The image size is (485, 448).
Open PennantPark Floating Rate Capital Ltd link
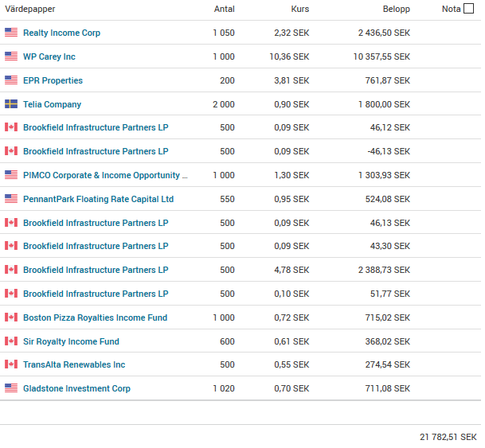[99, 199]
